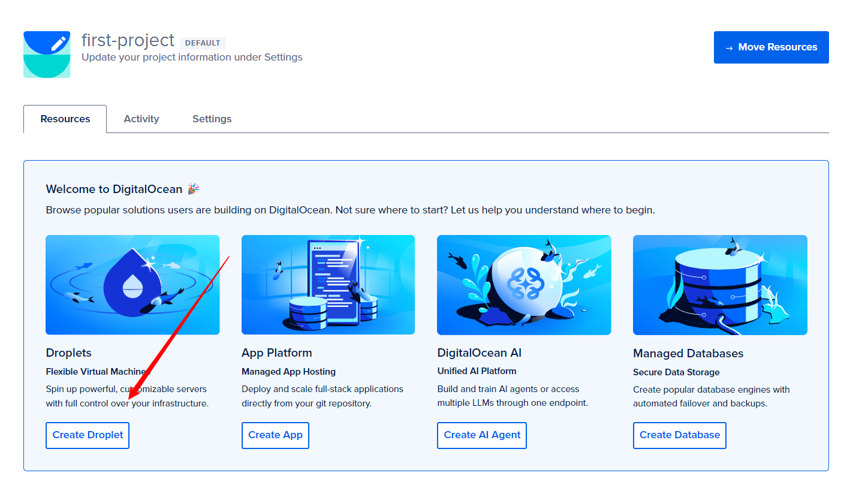Screen dimensions: 868x482
Task: Click the 'Unified AI Platform' subtitle
Action: [477, 371]
